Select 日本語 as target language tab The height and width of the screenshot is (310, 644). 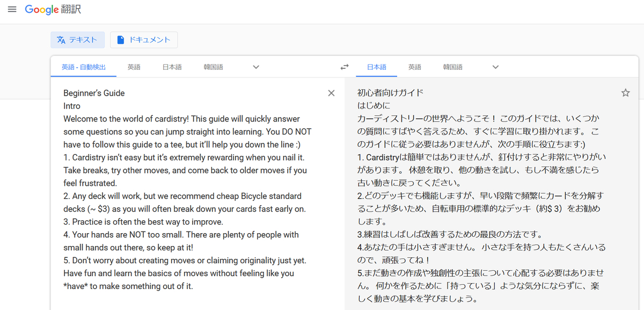tap(376, 67)
